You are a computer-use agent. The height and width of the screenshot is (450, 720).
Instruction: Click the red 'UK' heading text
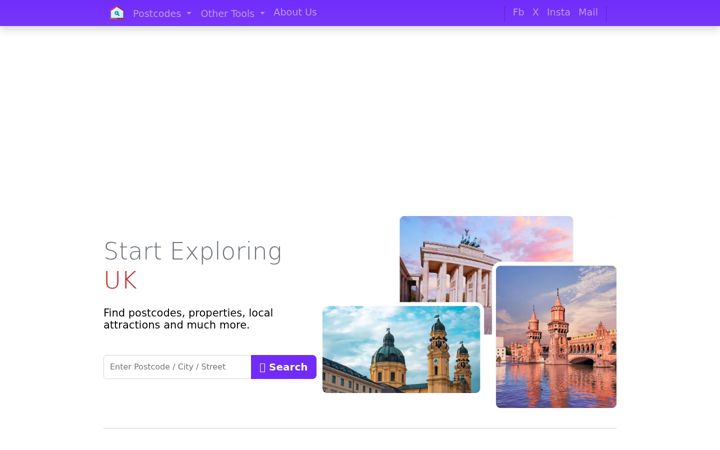coord(120,280)
